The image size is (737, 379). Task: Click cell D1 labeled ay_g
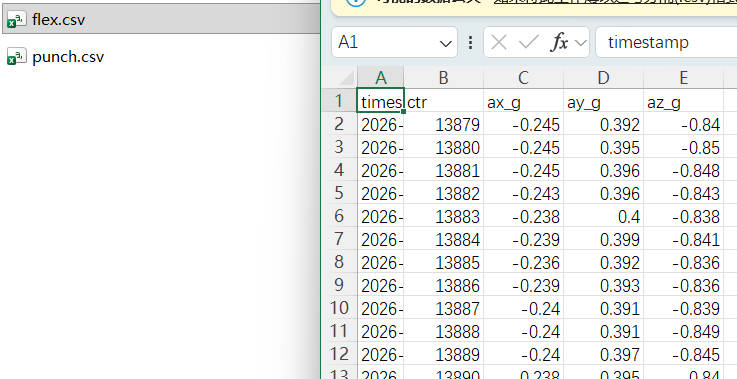603,101
